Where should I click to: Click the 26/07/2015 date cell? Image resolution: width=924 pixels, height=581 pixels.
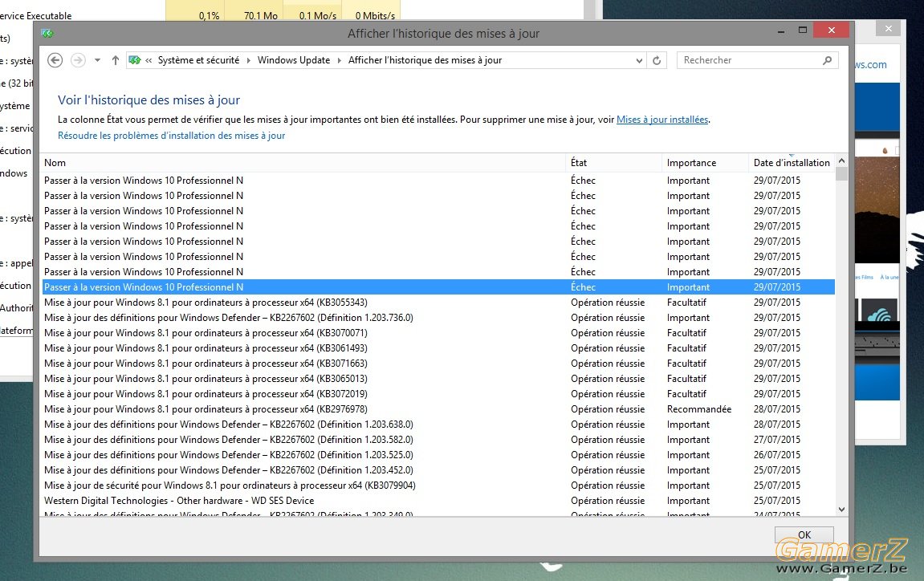(776, 456)
